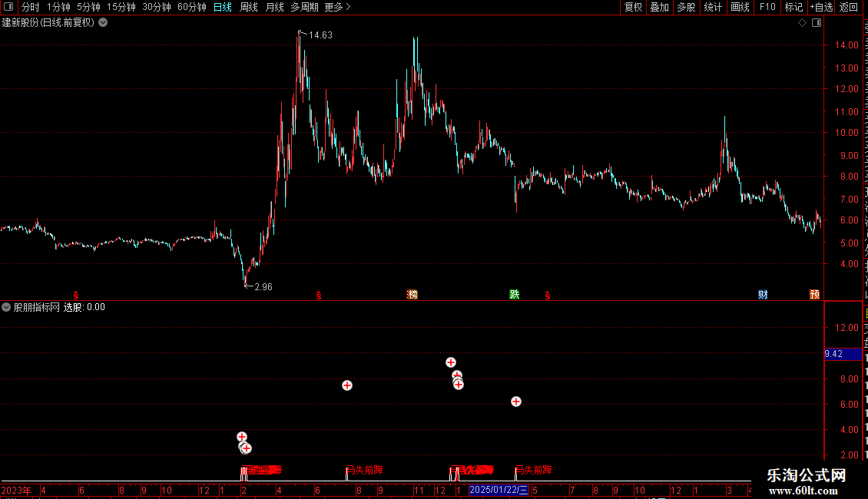
Task: Click the 选股: 0.00 indicator value
Action: click(x=84, y=307)
